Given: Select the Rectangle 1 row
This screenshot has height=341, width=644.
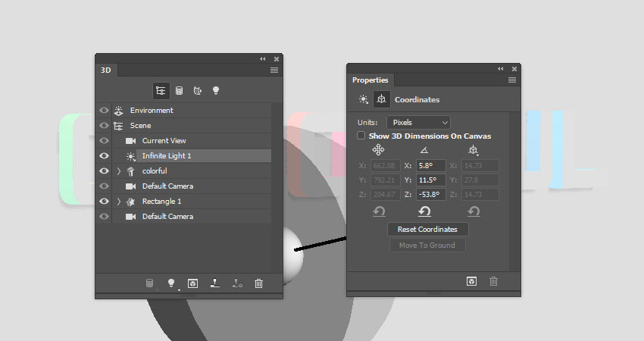Looking at the screenshot, I should tap(192, 202).
